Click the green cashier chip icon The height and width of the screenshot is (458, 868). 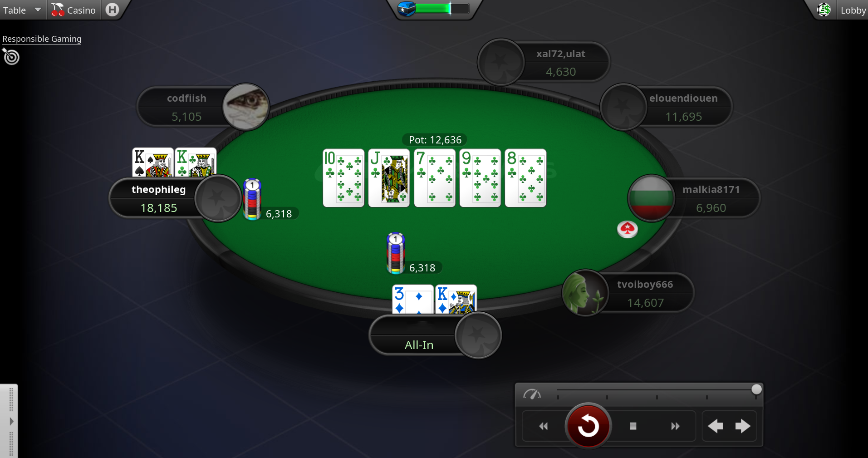pos(824,10)
